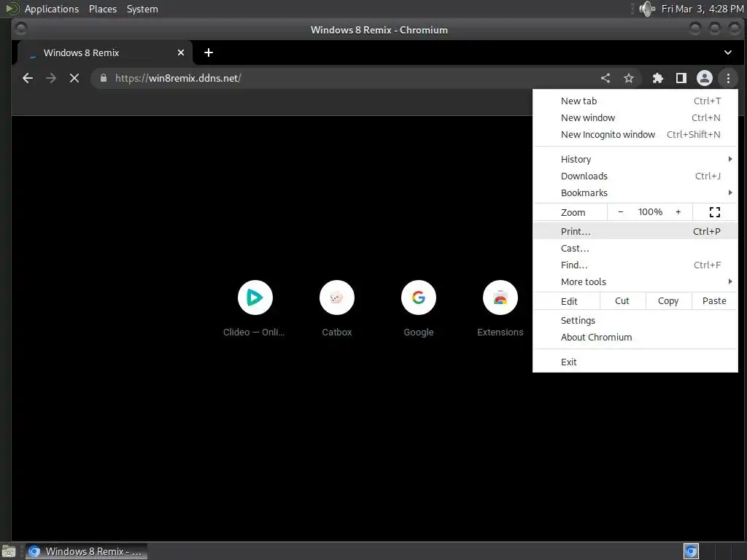Click the Windows 8 Remix taskbar button
This screenshot has width=747, height=560.
pyautogui.click(x=86, y=551)
